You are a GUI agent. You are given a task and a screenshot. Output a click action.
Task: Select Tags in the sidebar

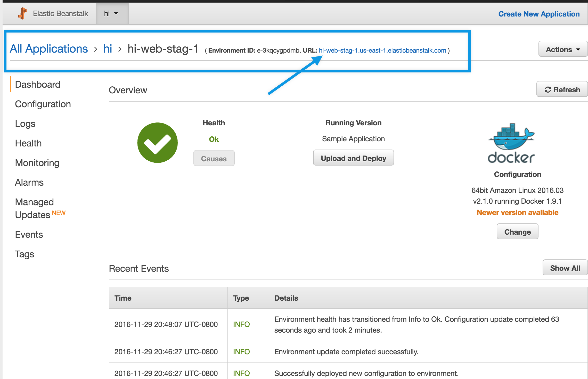[x=25, y=254]
